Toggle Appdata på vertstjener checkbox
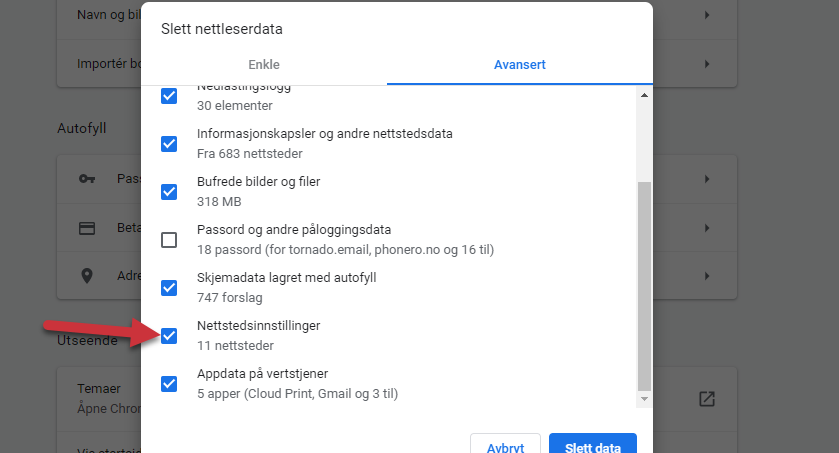839x453 pixels. (x=169, y=383)
